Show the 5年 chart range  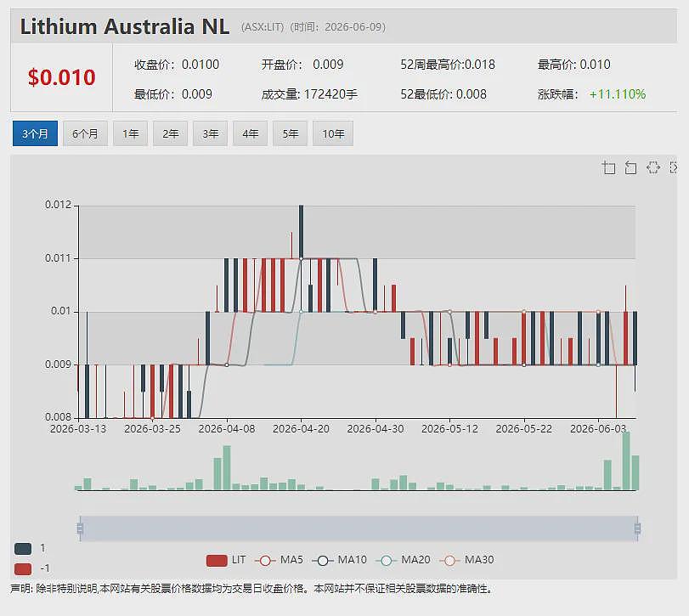(x=291, y=133)
